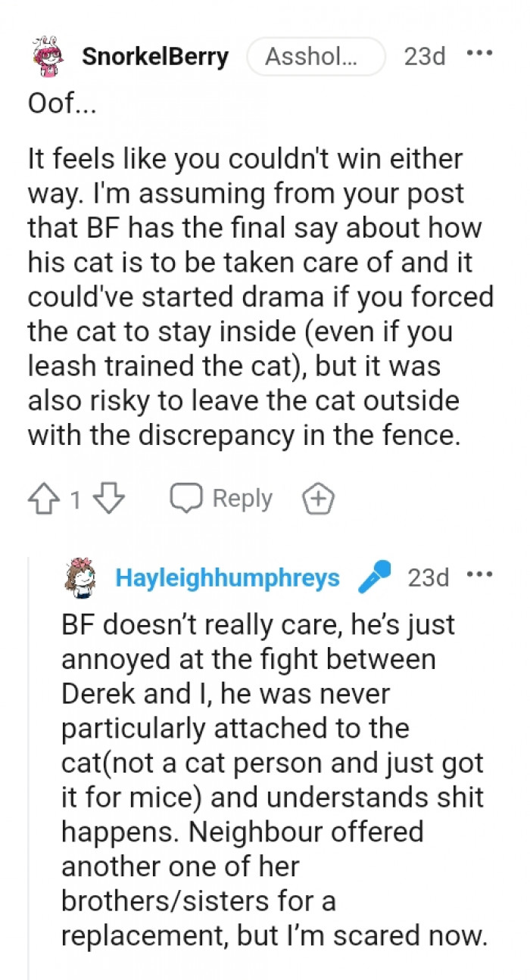The image size is (530, 980).
Task: Click the downvote arrow on SnorkelBerry's comment
Action: coord(109,498)
